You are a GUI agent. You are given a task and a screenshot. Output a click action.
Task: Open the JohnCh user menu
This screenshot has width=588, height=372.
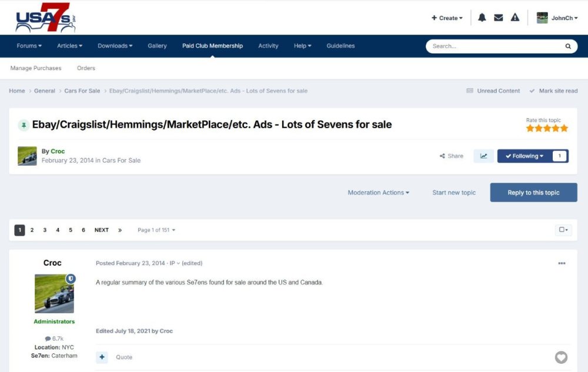pos(557,18)
